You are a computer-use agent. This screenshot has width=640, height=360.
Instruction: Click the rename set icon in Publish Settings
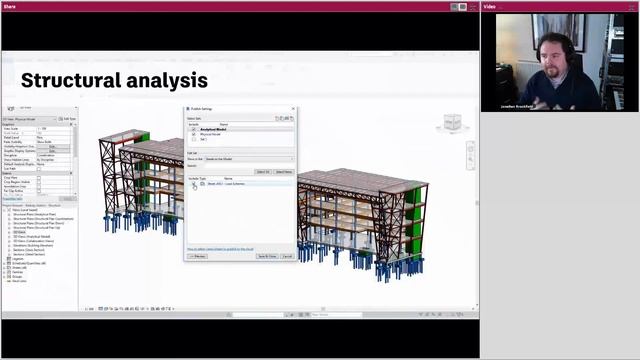[x=287, y=118]
